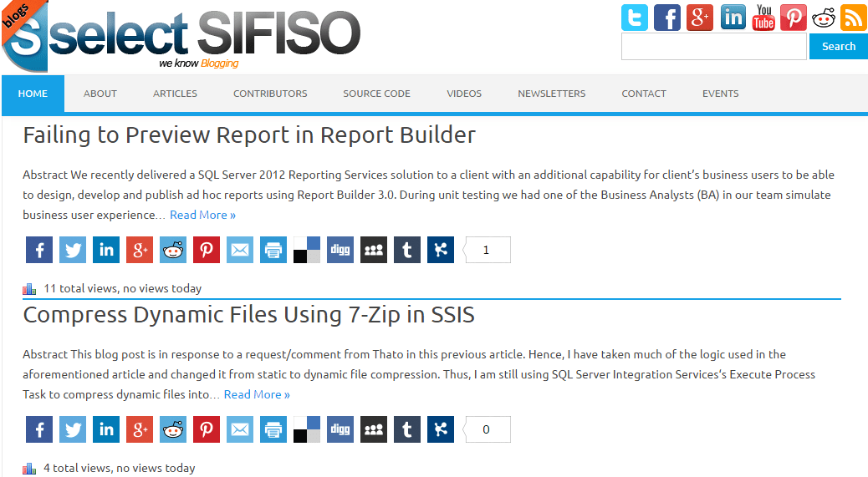Share Report Builder post on LinkedIn
This screenshot has width=868, height=477.
tap(106, 250)
